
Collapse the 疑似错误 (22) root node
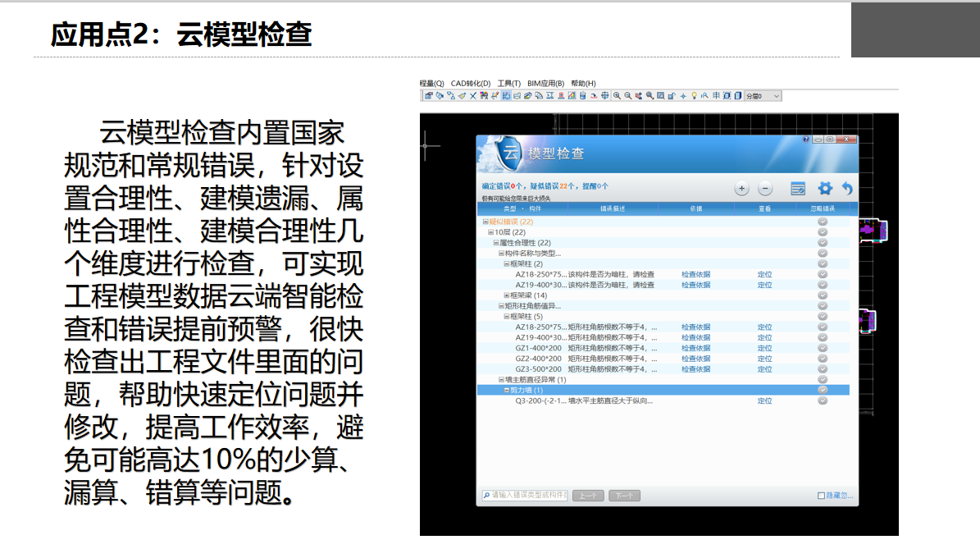pos(485,222)
